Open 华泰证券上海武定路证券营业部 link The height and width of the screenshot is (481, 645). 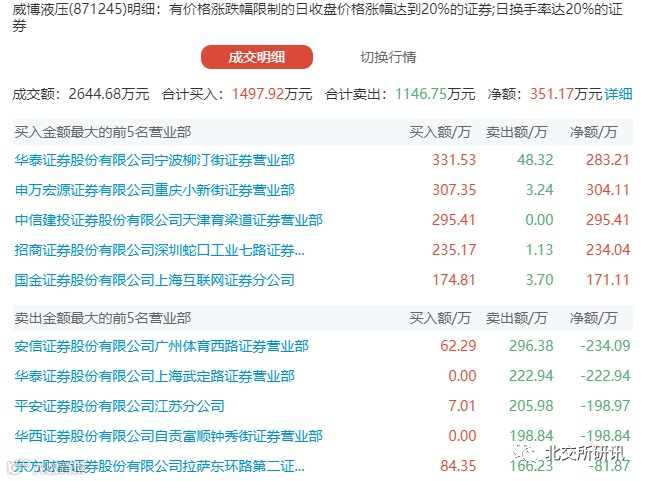pyautogui.click(x=155, y=376)
